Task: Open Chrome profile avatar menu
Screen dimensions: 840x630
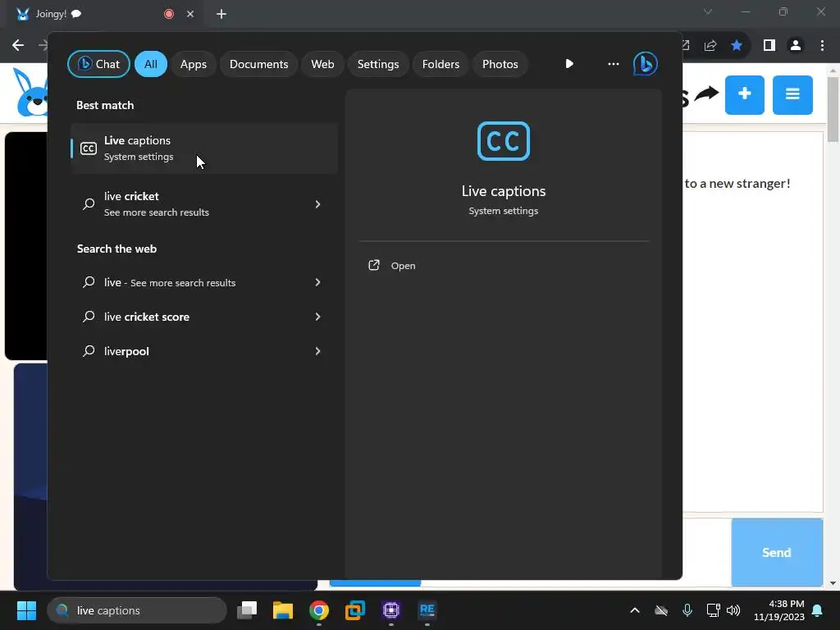Action: tap(796, 46)
